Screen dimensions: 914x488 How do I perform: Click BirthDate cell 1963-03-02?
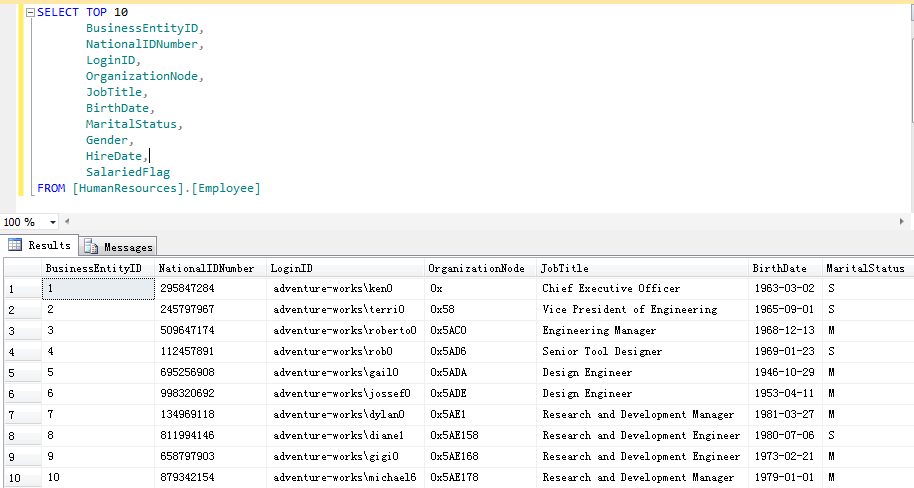pos(785,289)
